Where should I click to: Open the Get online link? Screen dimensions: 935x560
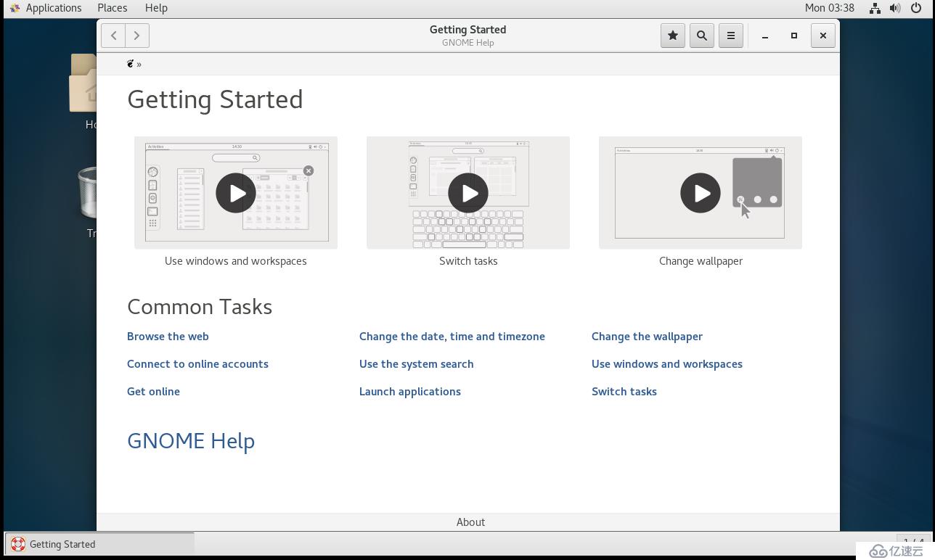[153, 392]
